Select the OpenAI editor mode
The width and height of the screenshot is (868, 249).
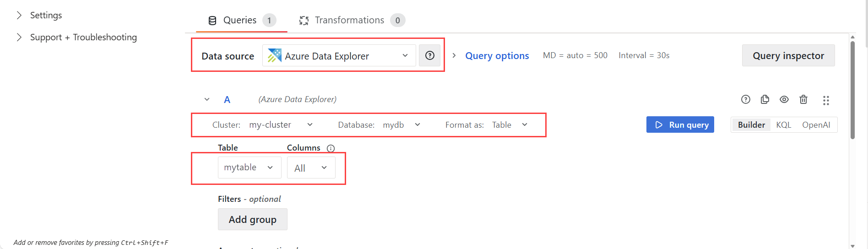(x=816, y=125)
